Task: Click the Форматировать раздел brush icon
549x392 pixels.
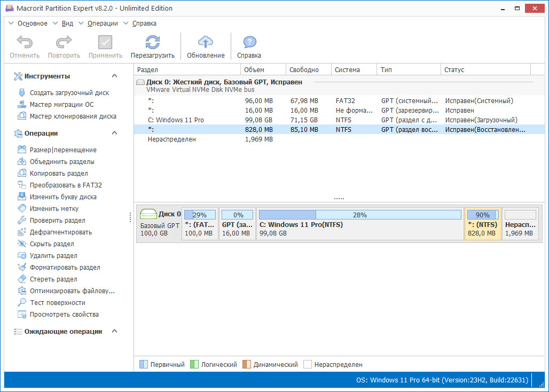Action: point(22,268)
